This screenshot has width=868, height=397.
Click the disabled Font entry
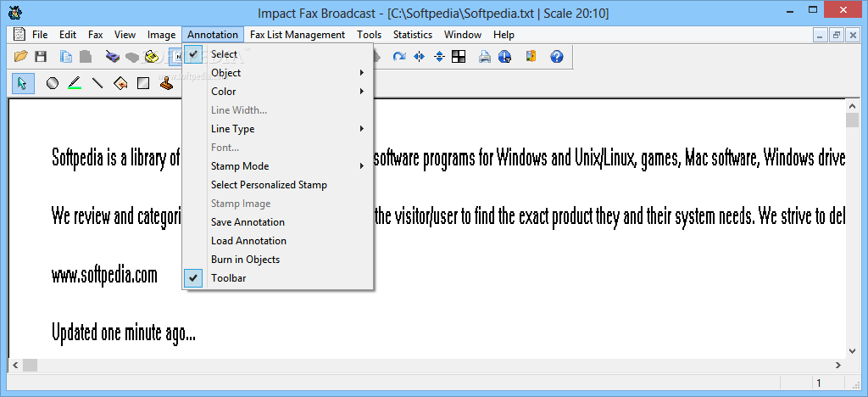(x=278, y=148)
